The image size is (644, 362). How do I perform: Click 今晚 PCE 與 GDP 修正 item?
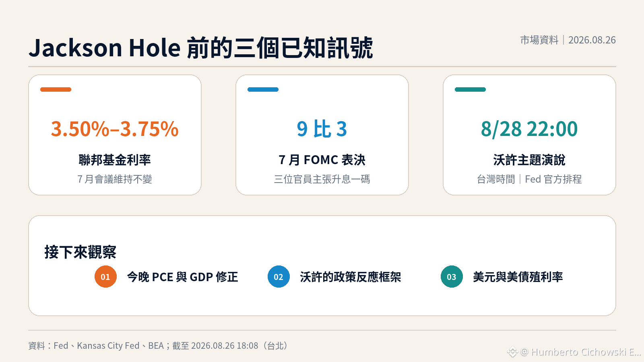tap(183, 277)
